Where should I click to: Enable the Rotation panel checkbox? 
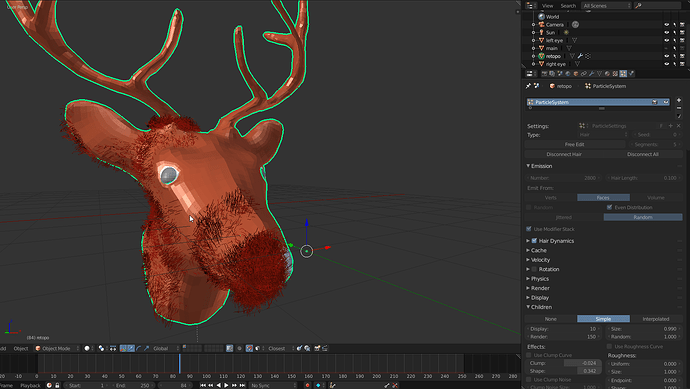534,269
